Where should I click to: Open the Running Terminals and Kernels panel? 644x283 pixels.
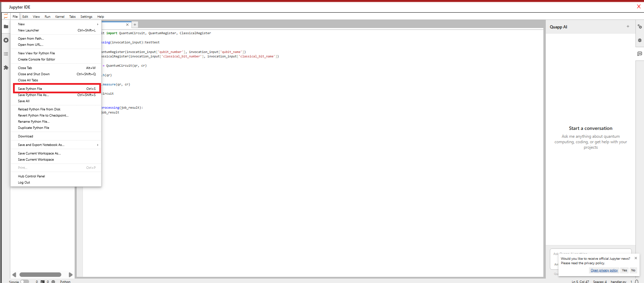(6, 40)
